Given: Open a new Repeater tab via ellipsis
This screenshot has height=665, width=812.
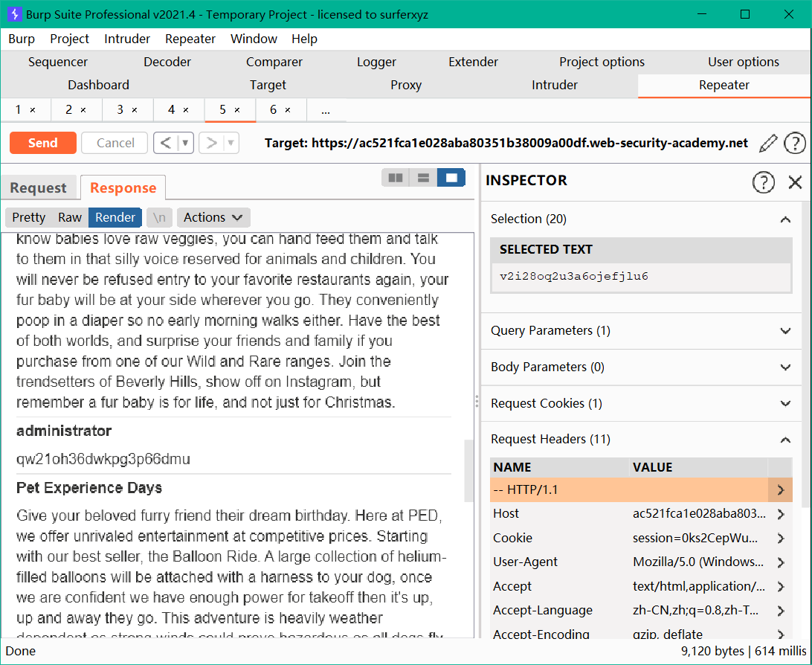Looking at the screenshot, I should point(326,110).
